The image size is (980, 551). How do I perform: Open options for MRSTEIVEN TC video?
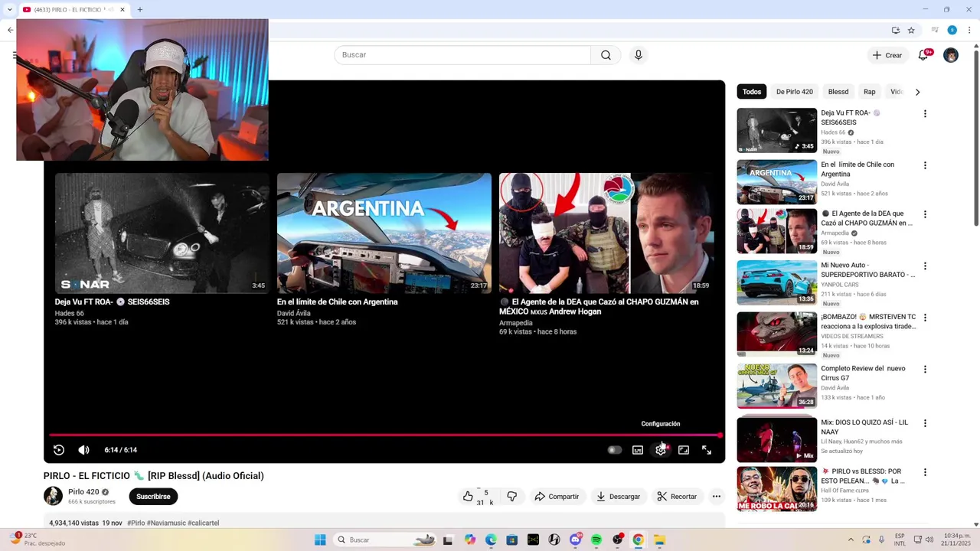[x=925, y=318]
